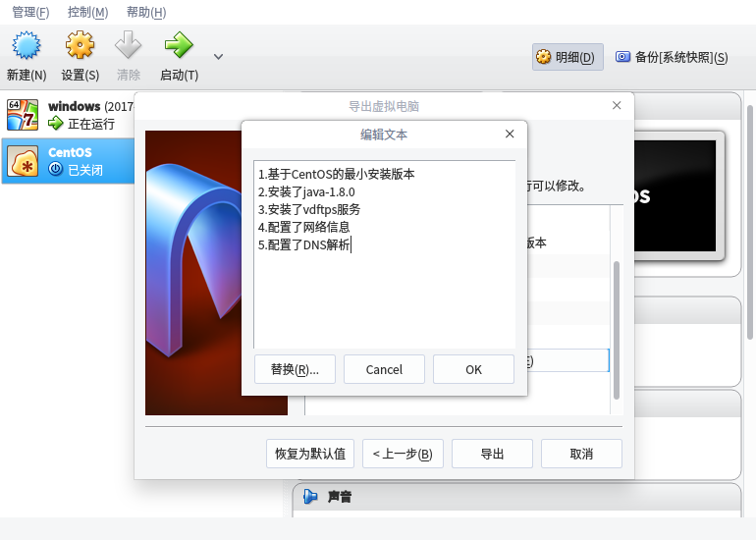Start VM with green arrow (启动) icon

[179, 45]
